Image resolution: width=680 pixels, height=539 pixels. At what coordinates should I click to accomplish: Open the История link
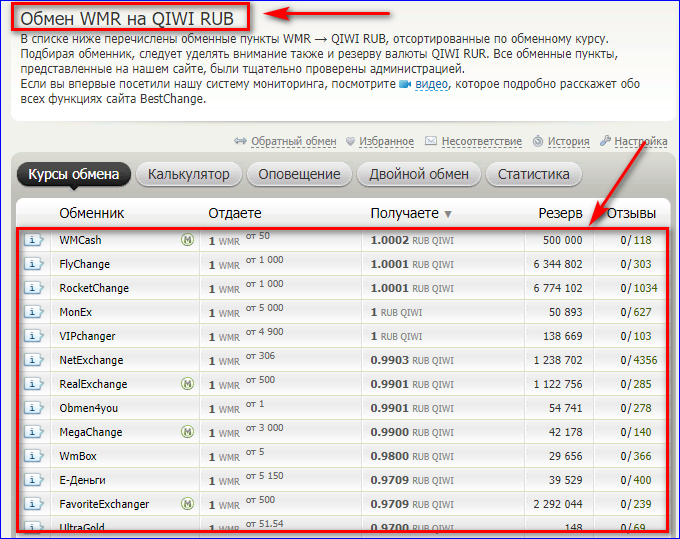pos(569,141)
